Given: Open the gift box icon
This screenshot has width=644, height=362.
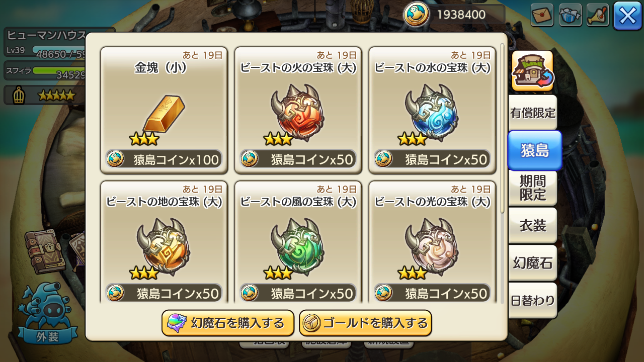Looking at the screenshot, I should (570, 15).
